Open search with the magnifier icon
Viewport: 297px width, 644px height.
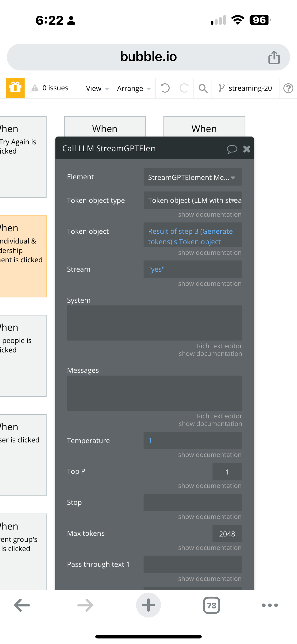[203, 88]
